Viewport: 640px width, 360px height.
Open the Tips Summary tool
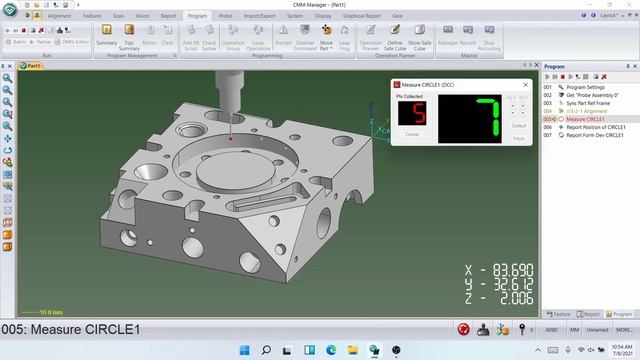pos(129,37)
